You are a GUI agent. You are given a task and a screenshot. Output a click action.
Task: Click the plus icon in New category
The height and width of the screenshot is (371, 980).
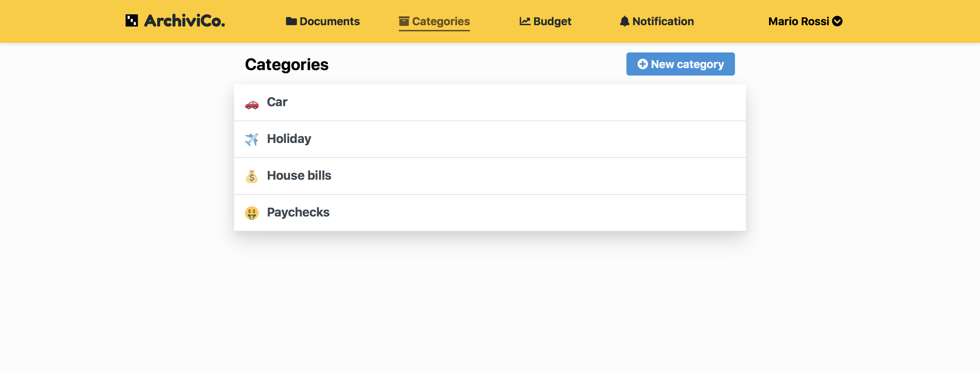point(642,64)
